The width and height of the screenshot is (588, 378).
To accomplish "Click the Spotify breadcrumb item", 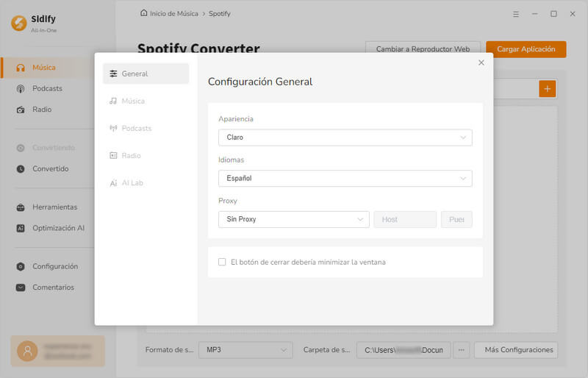I will 219,13.
